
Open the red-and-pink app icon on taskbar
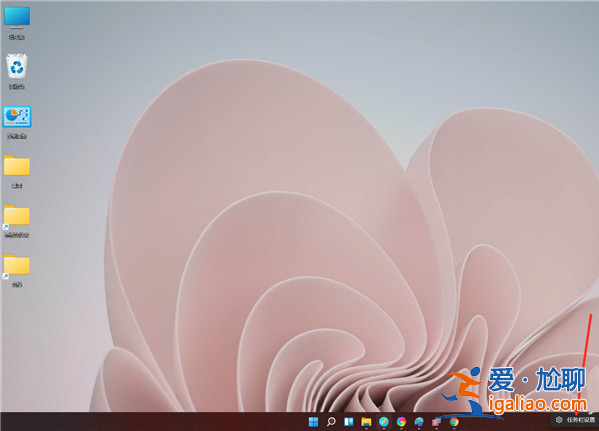(436, 421)
